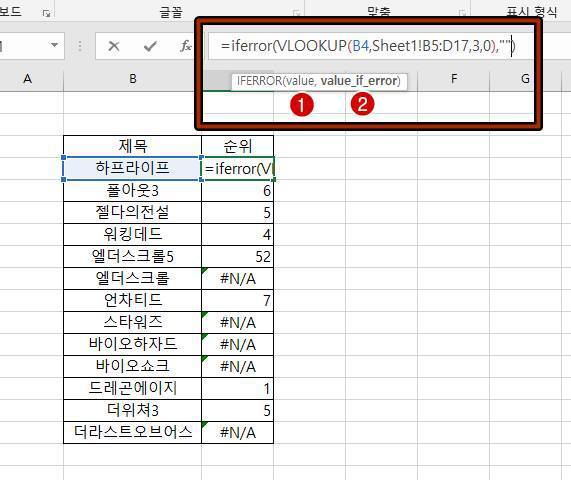Screen dimensions: 571x480
Task: Select the rank value 4 next to 워킹데드
Action: point(237,234)
